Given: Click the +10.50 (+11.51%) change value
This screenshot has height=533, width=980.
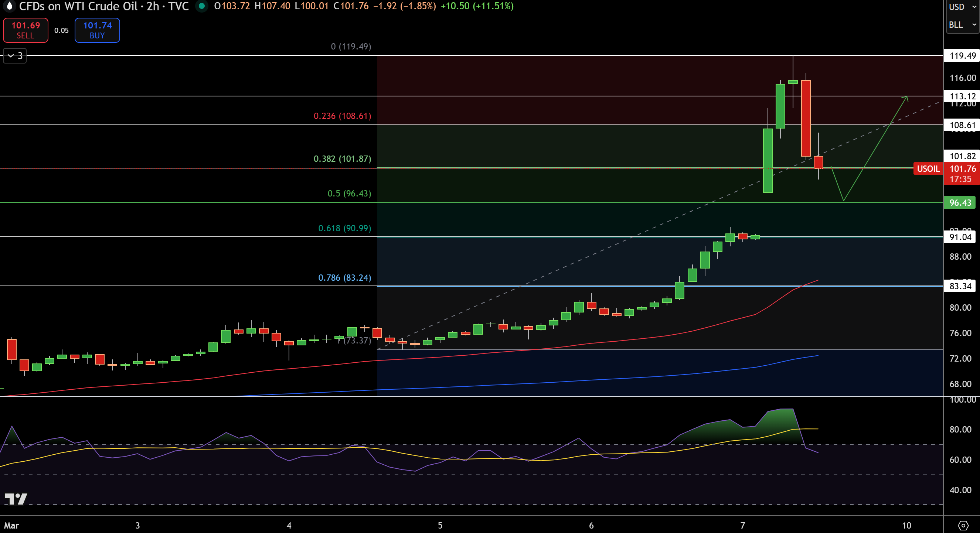Looking at the screenshot, I should coord(477,6).
